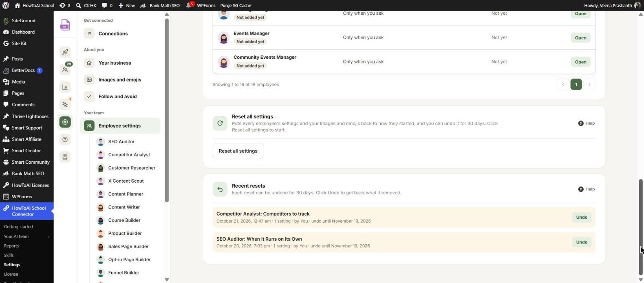Open the rocket icon in the plugin rail

coord(65,52)
